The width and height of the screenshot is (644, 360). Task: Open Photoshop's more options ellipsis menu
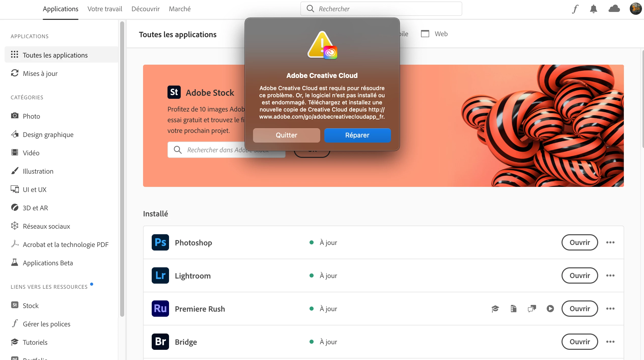[610, 242]
